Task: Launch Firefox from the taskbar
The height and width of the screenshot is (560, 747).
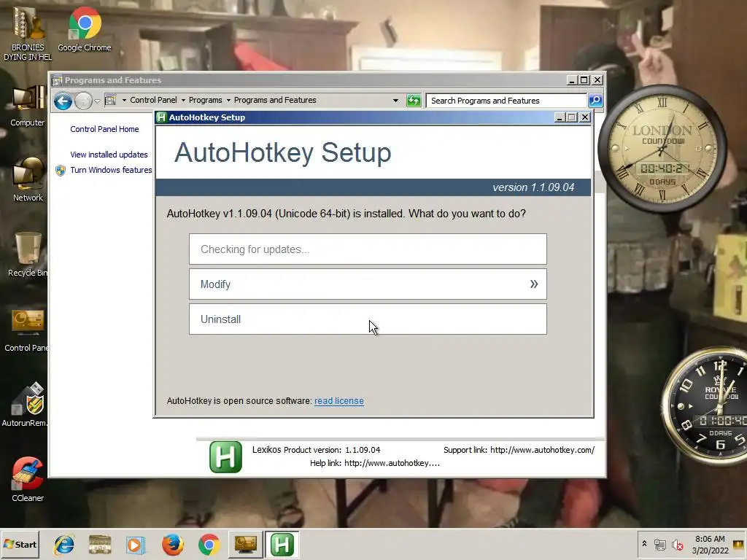Action: (172, 545)
